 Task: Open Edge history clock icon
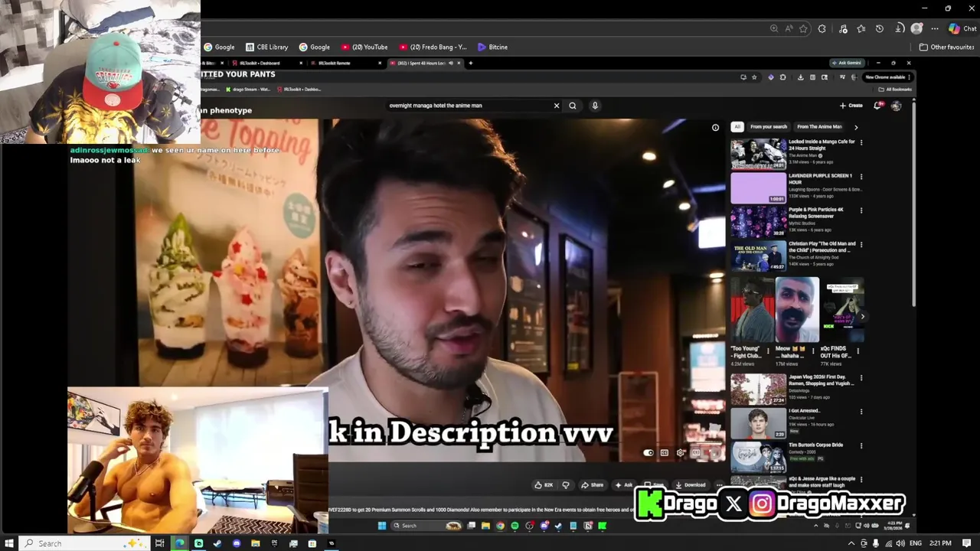(x=880, y=28)
